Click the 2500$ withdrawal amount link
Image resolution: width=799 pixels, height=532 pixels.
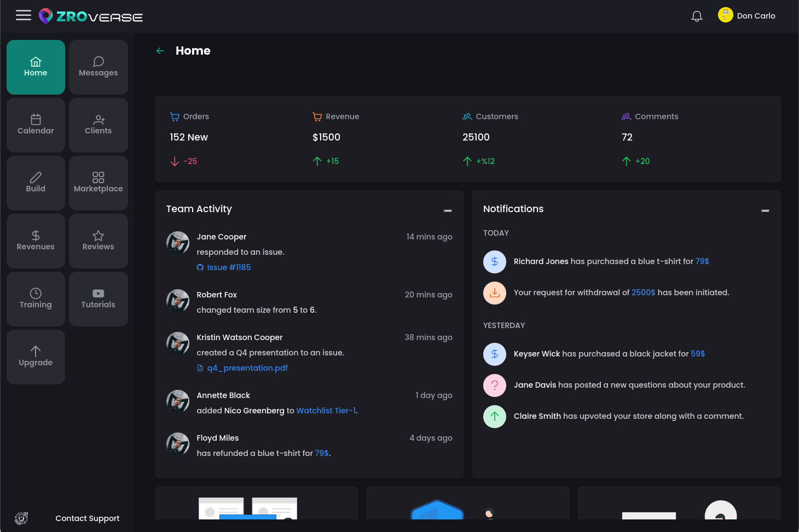(644, 293)
